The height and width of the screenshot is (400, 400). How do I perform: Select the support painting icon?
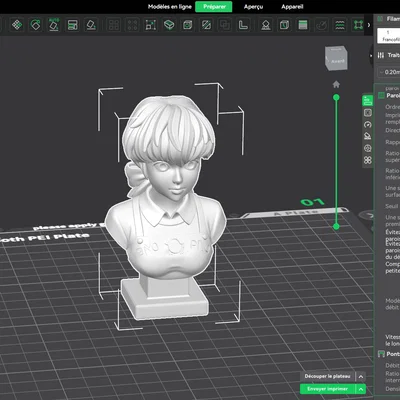(x=266, y=25)
